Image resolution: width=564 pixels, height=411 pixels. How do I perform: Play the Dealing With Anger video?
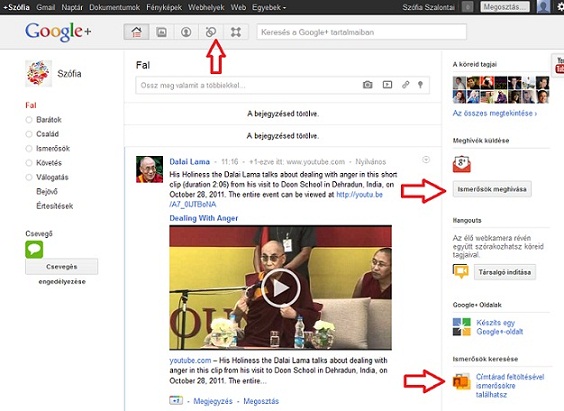[x=281, y=288]
